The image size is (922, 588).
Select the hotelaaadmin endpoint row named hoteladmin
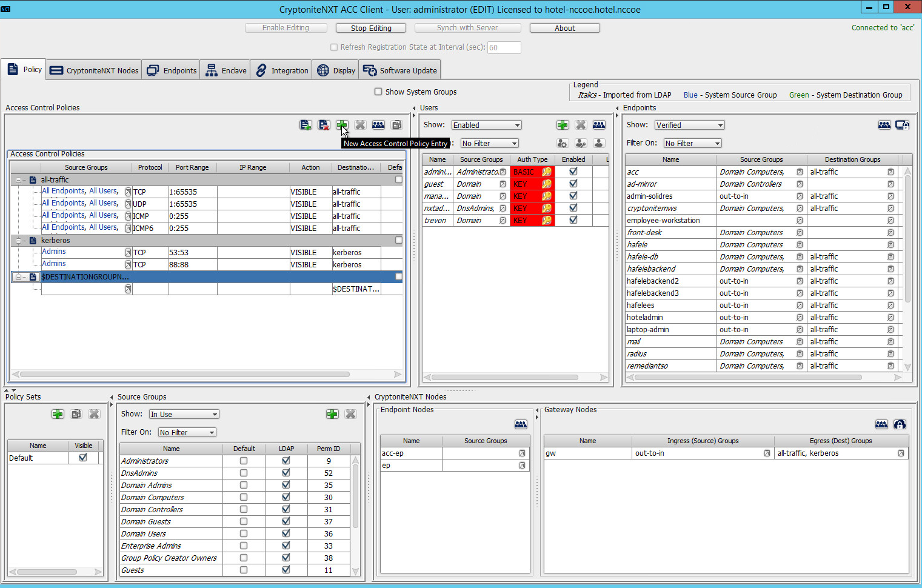tap(763, 318)
